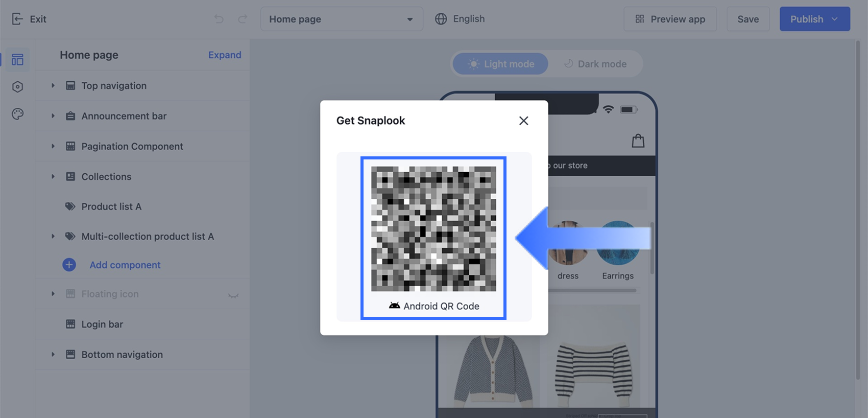
Task: Click the Bottom navigation component icon
Action: pyautogui.click(x=70, y=354)
